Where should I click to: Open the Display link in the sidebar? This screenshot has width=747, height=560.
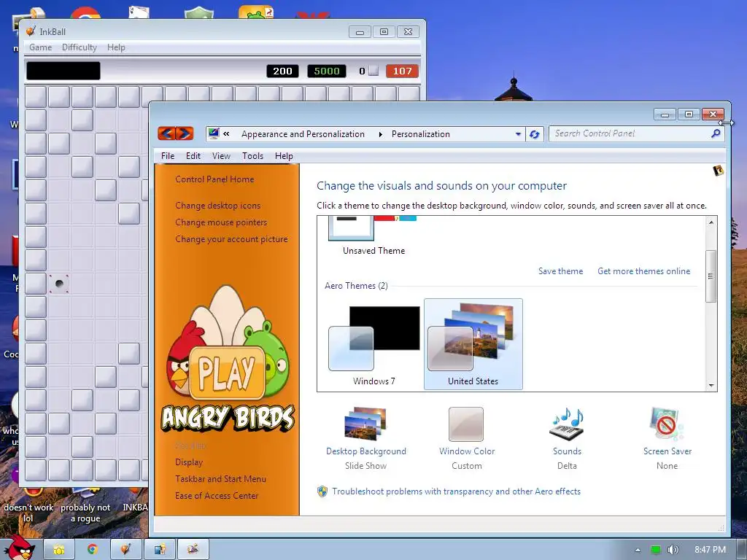coord(189,462)
